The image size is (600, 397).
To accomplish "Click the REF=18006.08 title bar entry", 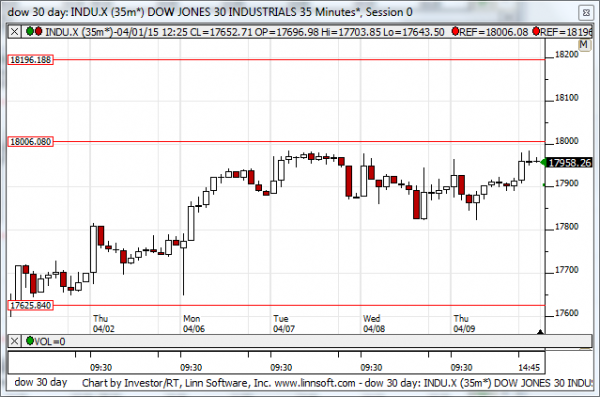I will click(x=494, y=32).
